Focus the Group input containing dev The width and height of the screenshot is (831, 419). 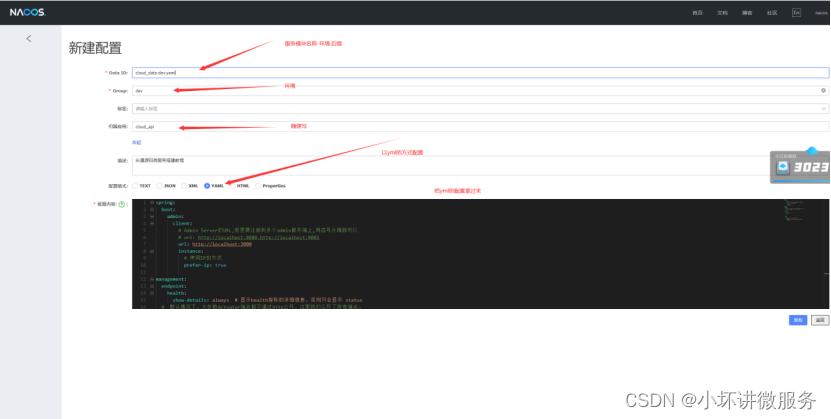point(480,91)
